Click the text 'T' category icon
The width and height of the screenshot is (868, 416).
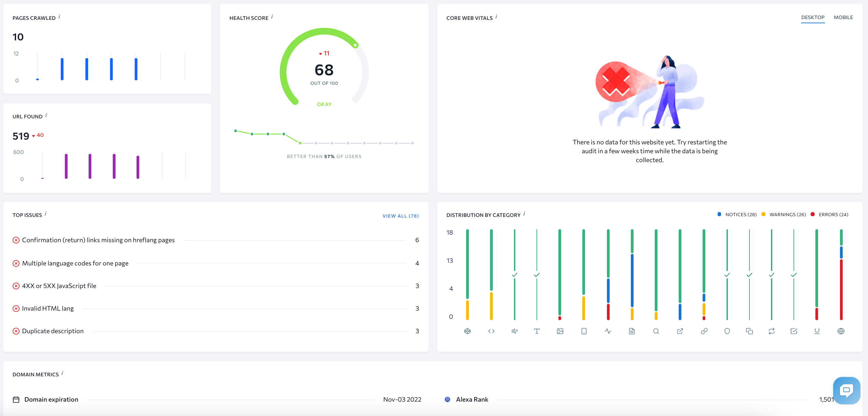tap(537, 331)
